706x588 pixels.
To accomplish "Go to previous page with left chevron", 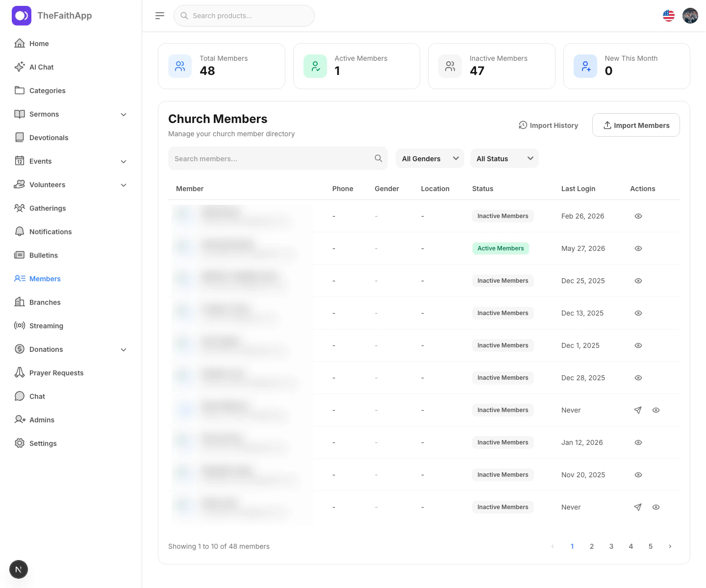I will coord(553,546).
